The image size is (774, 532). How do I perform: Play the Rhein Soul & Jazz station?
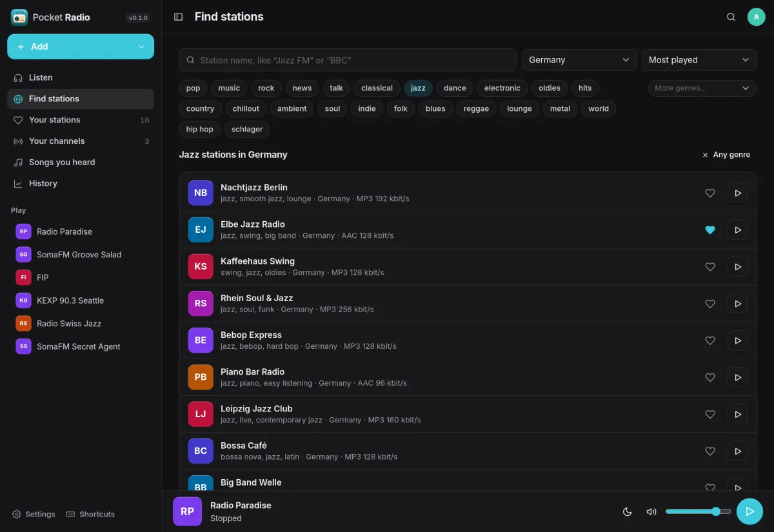click(738, 303)
